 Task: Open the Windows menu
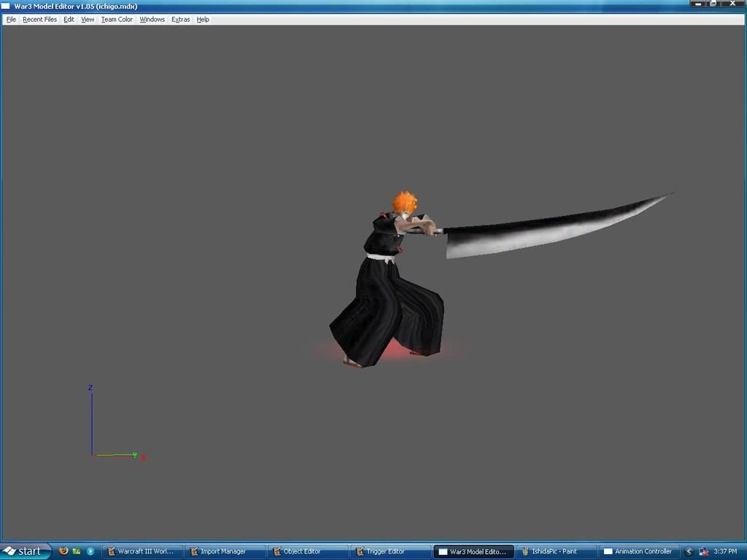pos(152,20)
